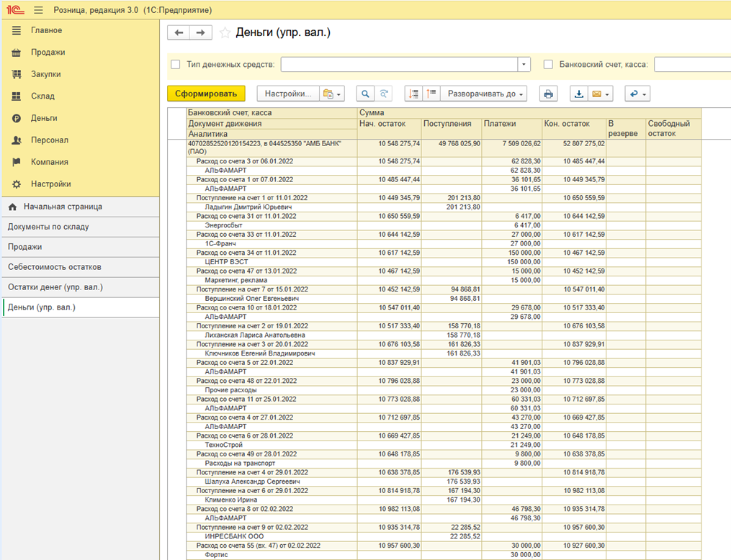The height and width of the screenshot is (560, 731).
Task: Click the Банковский счет, касса input field
Action: click(691, 64)
